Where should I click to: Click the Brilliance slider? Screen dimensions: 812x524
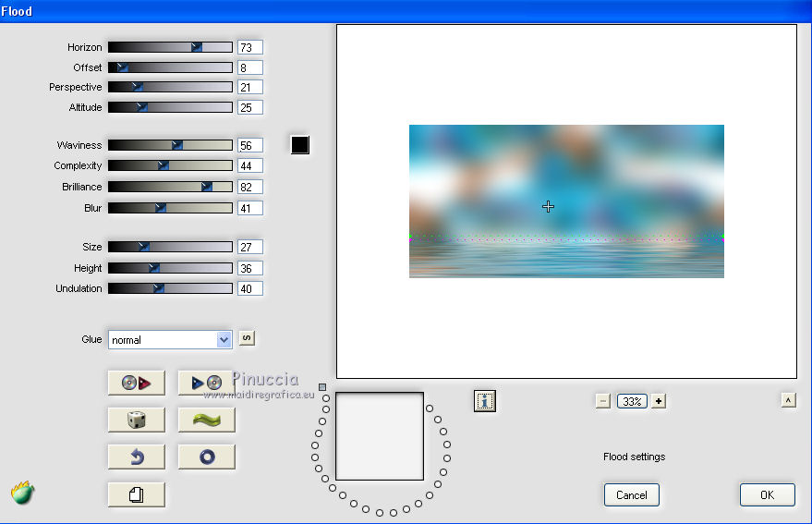click(170, 187)
